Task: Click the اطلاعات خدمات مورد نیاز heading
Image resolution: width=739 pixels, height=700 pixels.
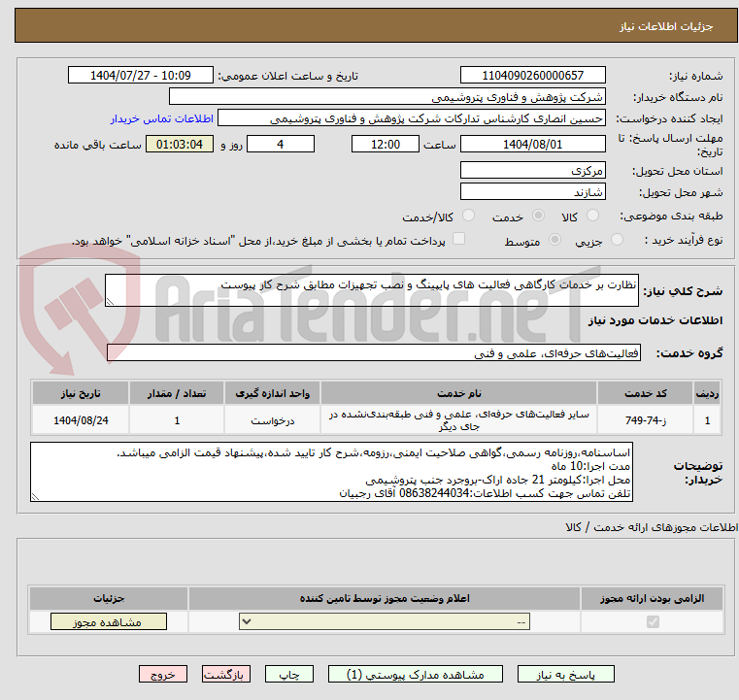Action: pyautogui.click(x=655, y=320)
